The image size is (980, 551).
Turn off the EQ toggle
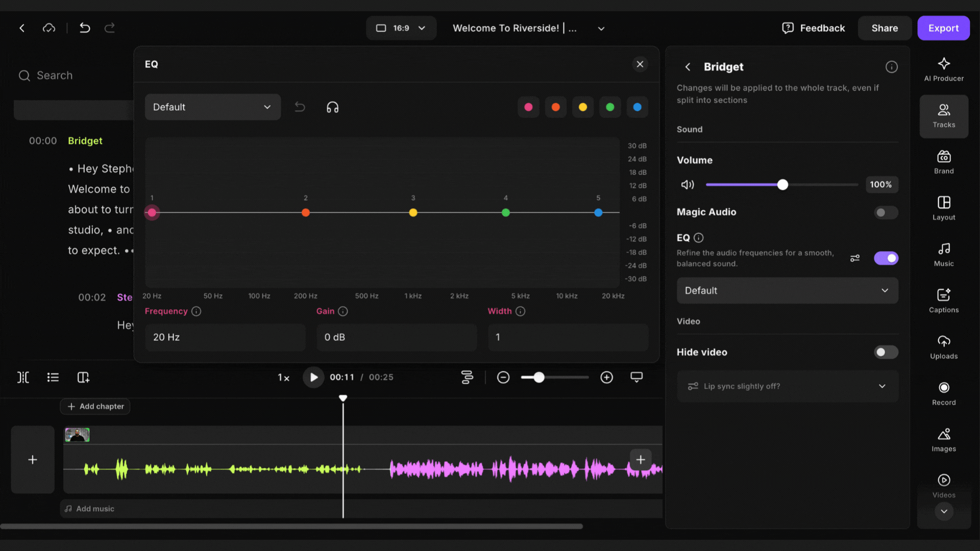point(886,258)
